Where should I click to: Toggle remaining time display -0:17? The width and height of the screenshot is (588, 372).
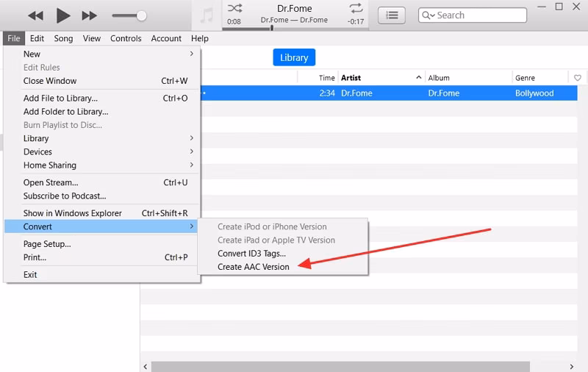pyautogui.click(x=356, y=22)
